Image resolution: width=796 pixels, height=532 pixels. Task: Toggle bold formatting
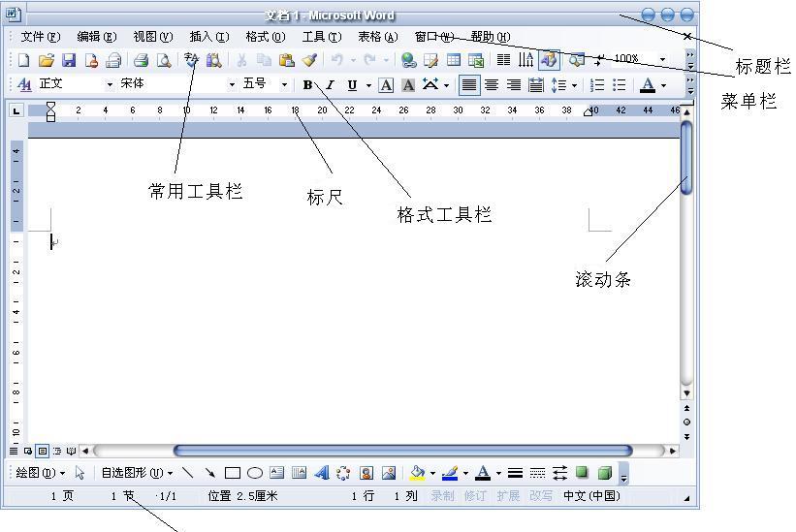click(307, 85)
